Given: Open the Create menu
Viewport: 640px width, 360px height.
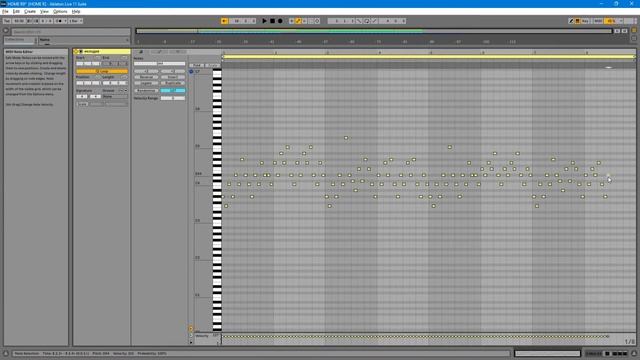Looking at the screenshot, I should click(30, 11).
